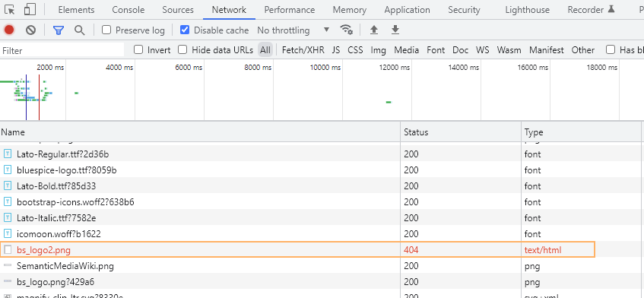The height and width of the screenshot is (298, 644).
Task: Click the red record network log button
Action: [x=9, y=30]
